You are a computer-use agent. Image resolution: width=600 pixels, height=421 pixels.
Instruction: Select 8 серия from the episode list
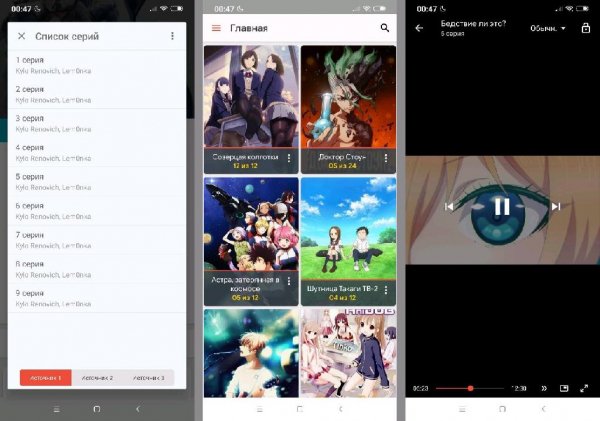[97, 269]
